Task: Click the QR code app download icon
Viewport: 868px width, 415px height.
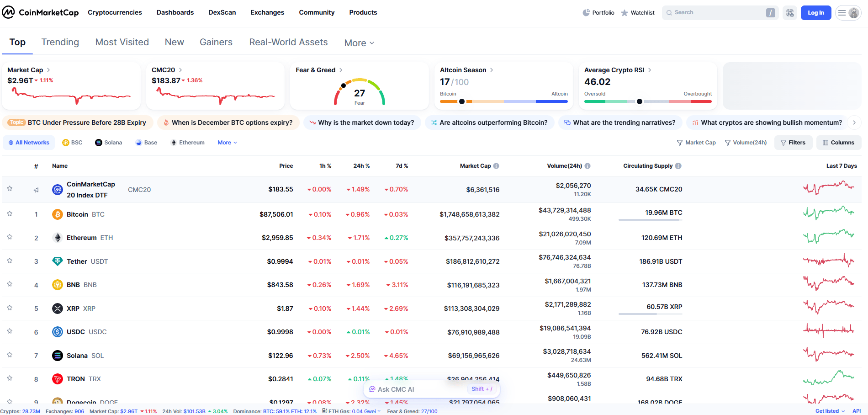Action: click(790, 12)
